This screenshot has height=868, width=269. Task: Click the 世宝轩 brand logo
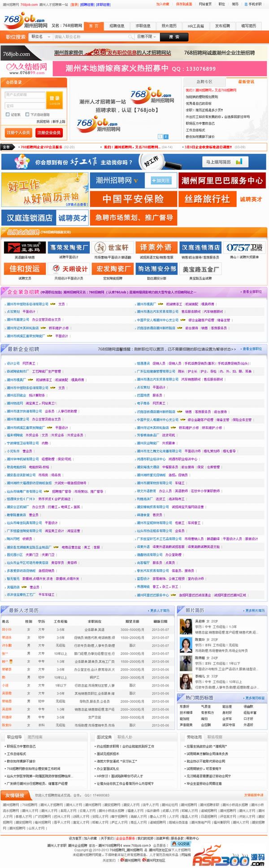[112, 247]
